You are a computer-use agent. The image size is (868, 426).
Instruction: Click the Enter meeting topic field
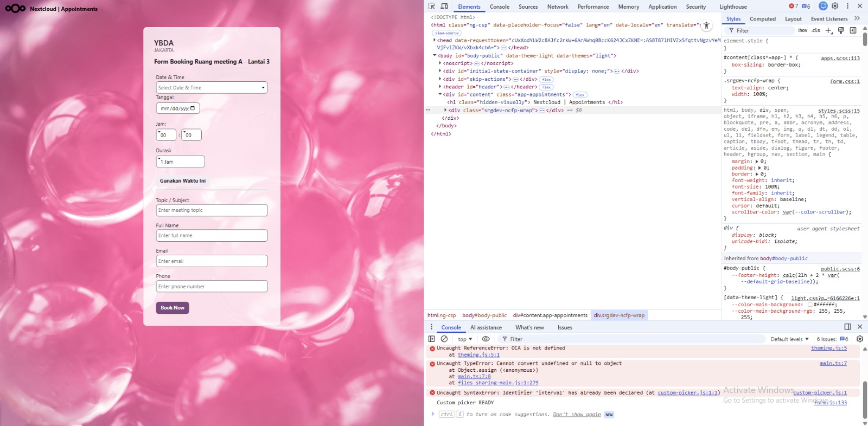pos(212,210)
